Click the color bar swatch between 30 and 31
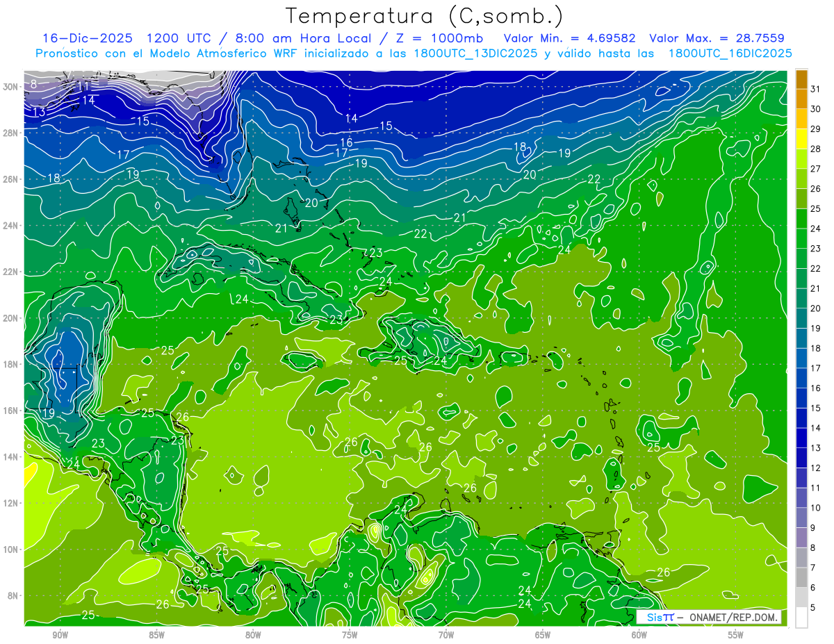 801,99
